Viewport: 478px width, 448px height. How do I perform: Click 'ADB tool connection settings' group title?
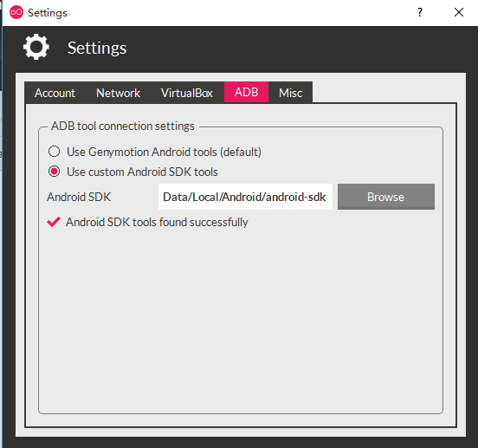[123, 126]
